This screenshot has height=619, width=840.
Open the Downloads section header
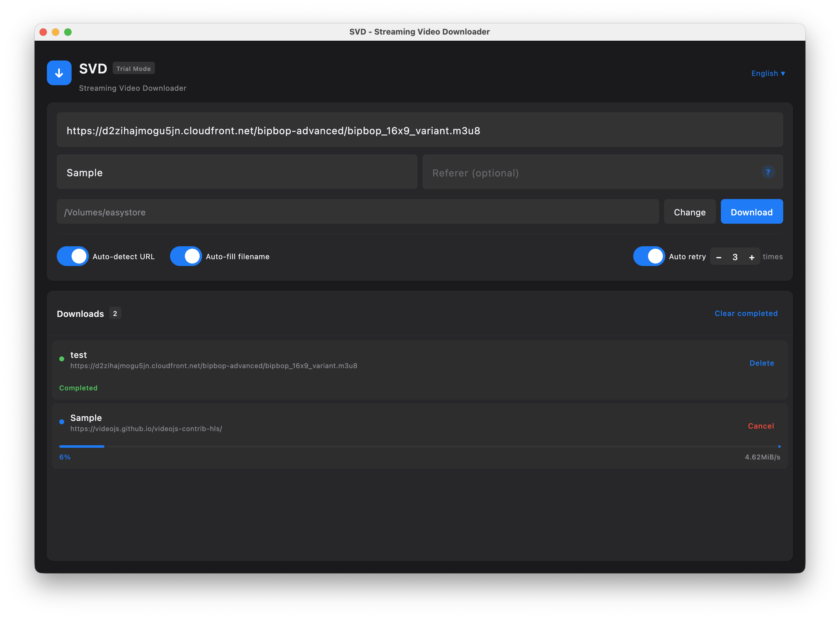80,314
